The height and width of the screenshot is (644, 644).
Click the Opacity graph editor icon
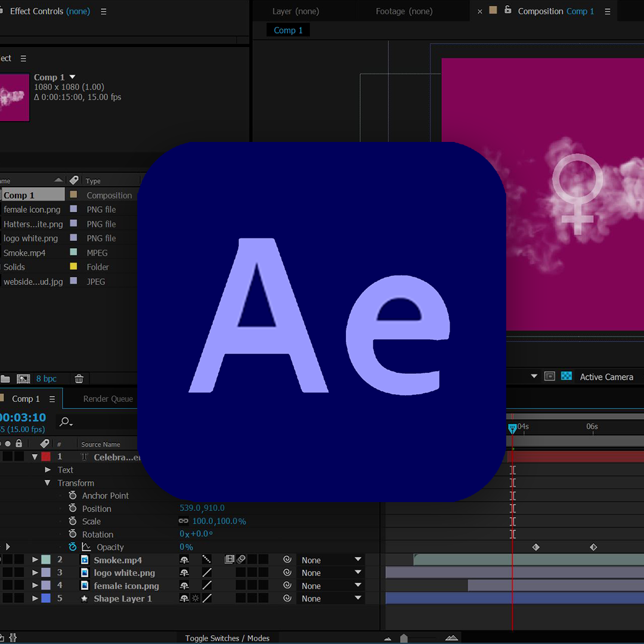[x=86, y=547]
